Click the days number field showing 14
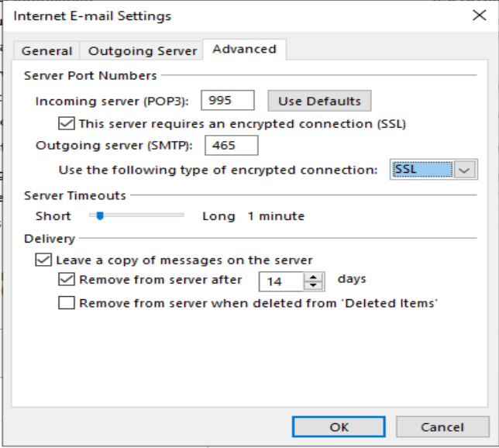 282,281
